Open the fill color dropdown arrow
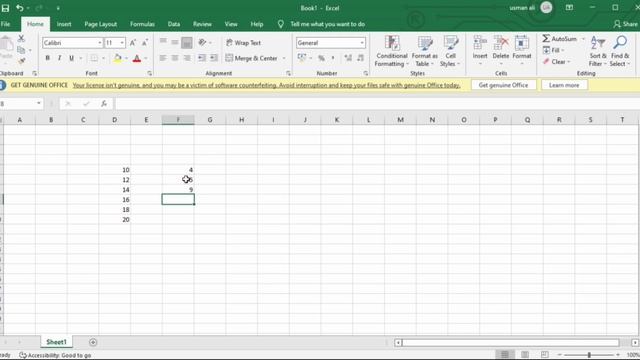640x360 pixels. pyautogui.click(x=126, y=58)
